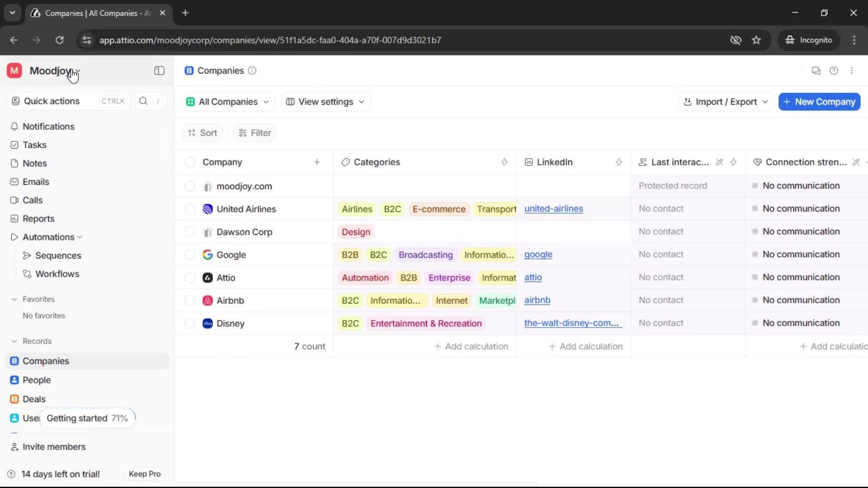
Task: Open the comments icon in top right
Action: pos(816,70)
